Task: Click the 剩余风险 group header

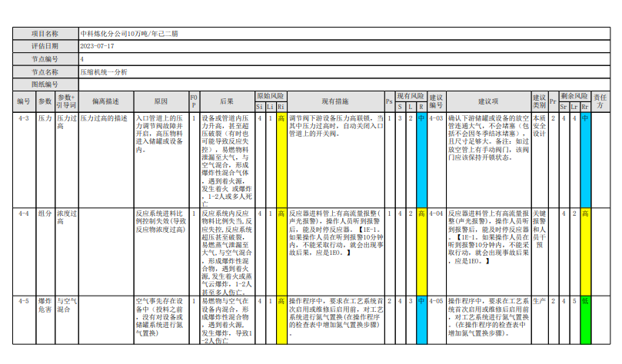Action: (x=574, y=96)
